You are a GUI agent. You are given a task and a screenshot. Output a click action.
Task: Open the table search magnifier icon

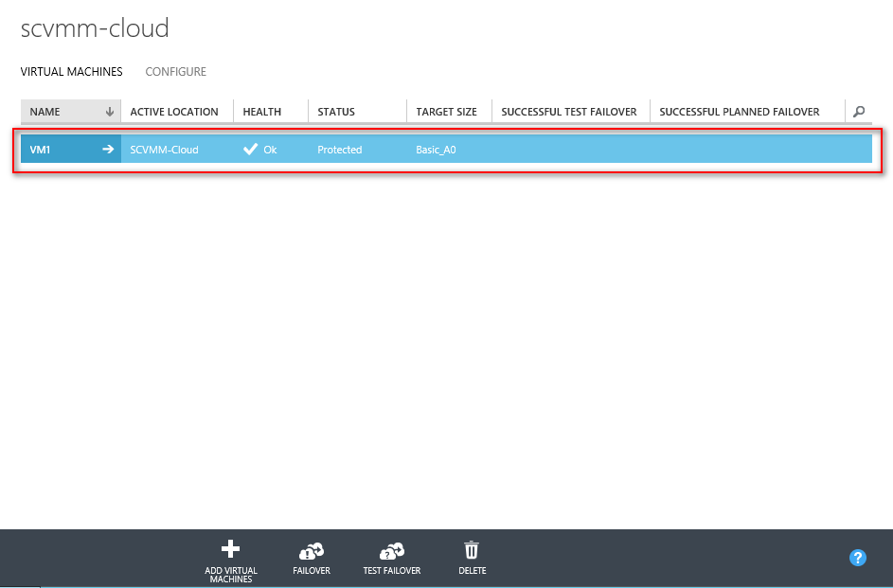[859, 112]
